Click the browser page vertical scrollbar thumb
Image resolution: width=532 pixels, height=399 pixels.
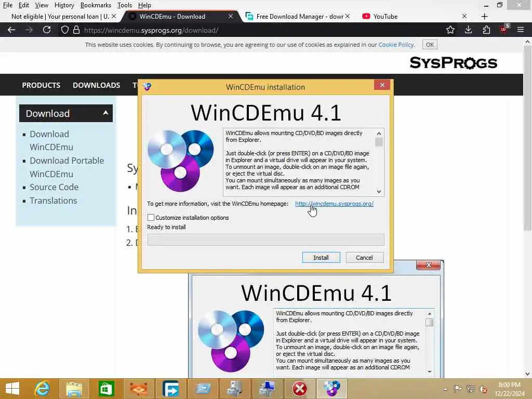click(527, 138)
